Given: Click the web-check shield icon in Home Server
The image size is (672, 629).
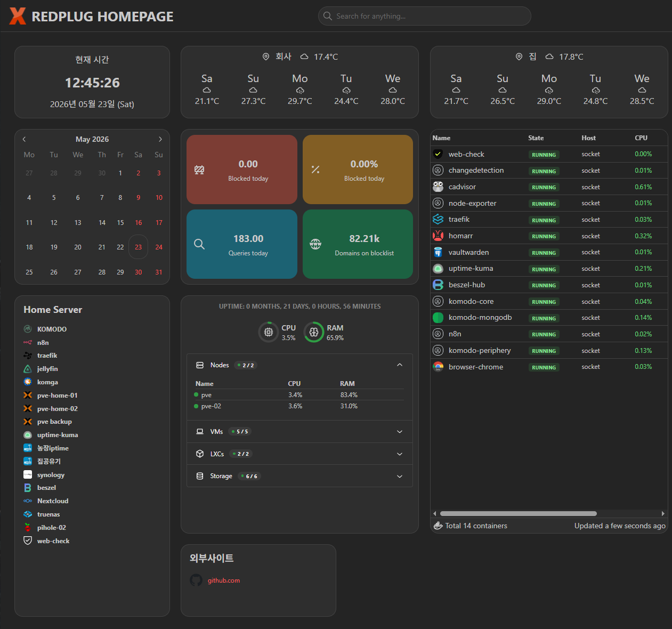Looking at the screenshot, I should pos(28,541).
